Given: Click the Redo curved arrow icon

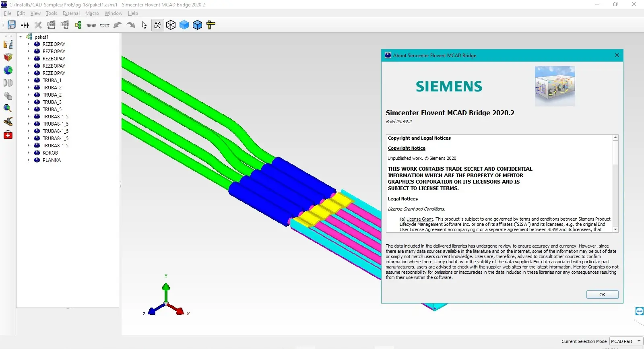Looking at the screenshot, I should tap(131, 25).
